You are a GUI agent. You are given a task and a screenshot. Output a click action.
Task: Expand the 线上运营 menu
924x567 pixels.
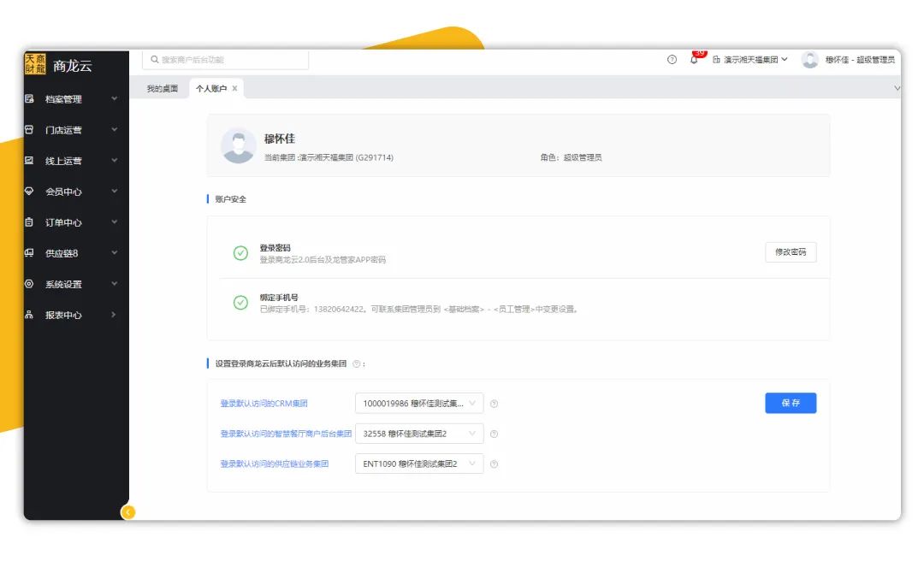click(x=115, y=160)
